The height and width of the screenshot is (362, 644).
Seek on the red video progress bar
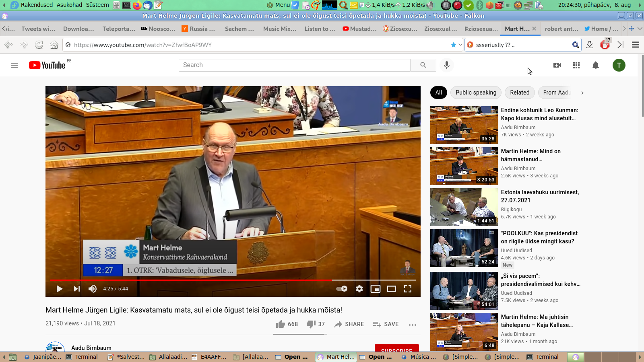233,280
